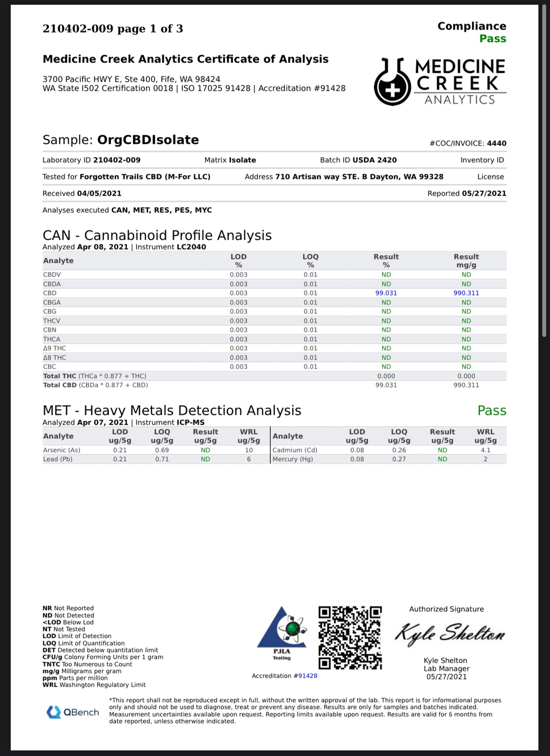This screenshot has width=550, height=756.
Task: Click the CBD result value 99.031
Action: [x=386, y=293]
